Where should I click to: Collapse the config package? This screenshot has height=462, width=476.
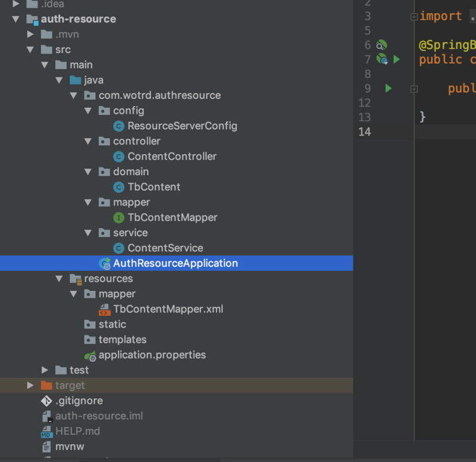[88, 111]
